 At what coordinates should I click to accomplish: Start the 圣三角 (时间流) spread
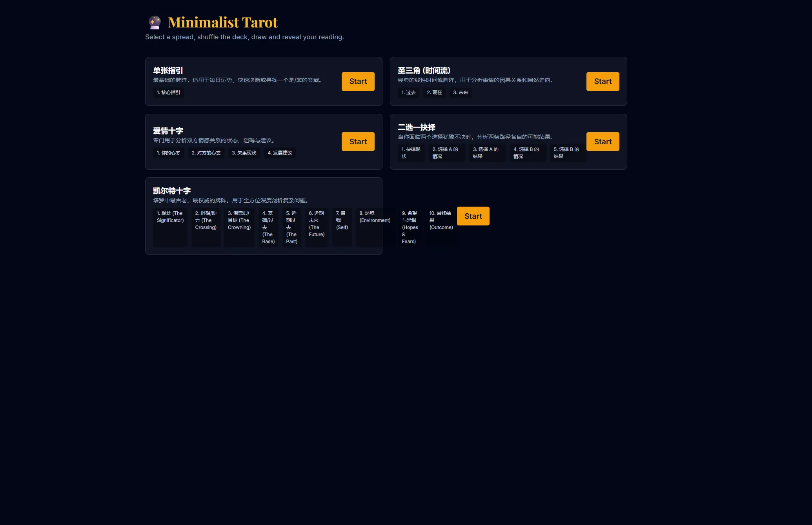603,82
